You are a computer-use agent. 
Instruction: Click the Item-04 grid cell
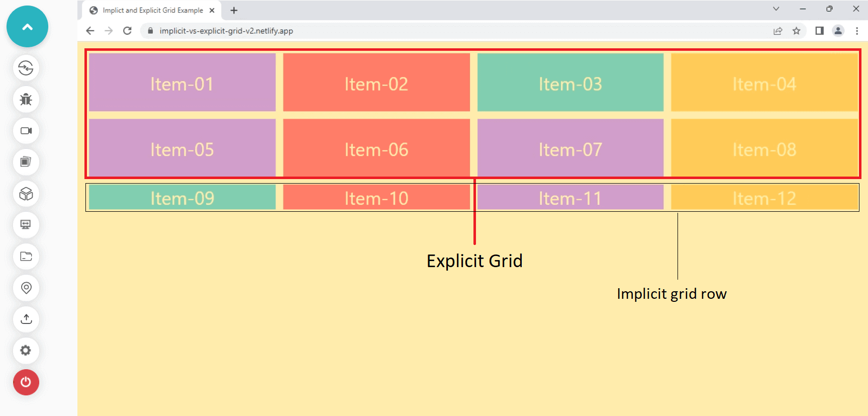pos(764,82)
